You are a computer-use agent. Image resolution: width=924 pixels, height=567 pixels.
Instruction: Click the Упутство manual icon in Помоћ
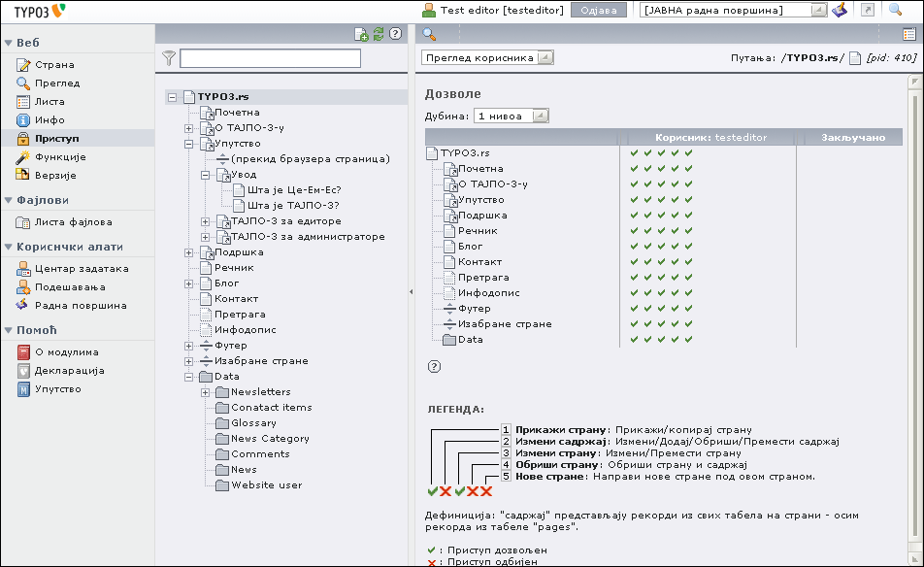23,389
